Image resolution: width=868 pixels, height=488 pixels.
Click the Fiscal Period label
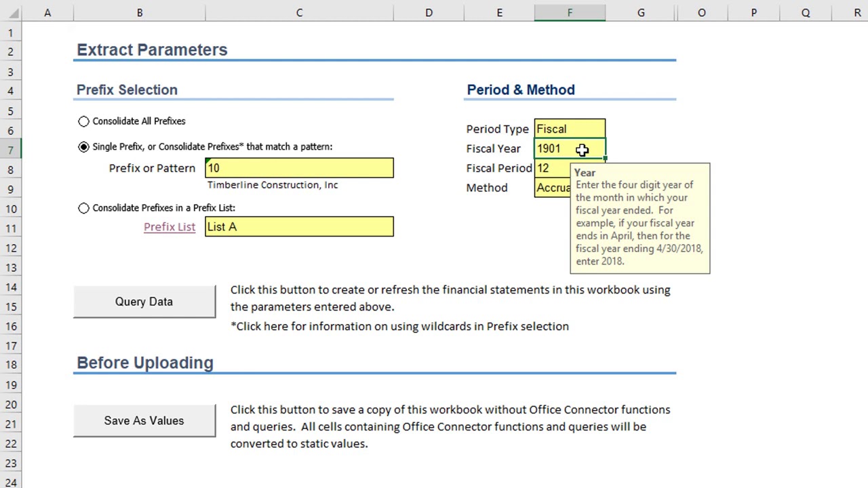pyautogui.click(x=499, y=168)
